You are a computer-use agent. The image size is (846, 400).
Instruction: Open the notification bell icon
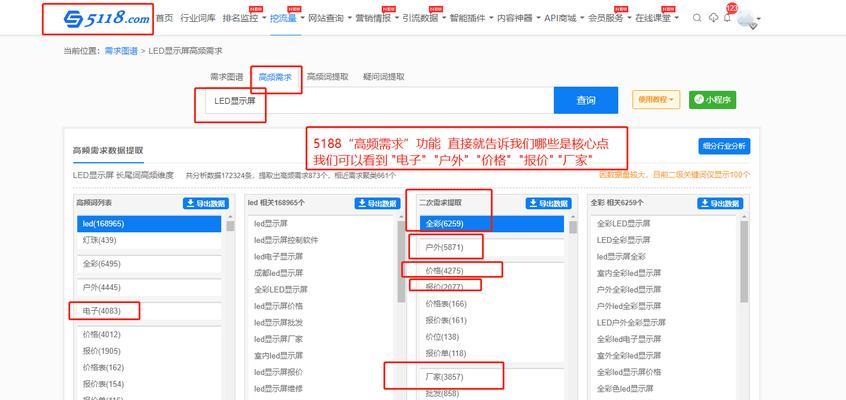click(x=727, y=18)
